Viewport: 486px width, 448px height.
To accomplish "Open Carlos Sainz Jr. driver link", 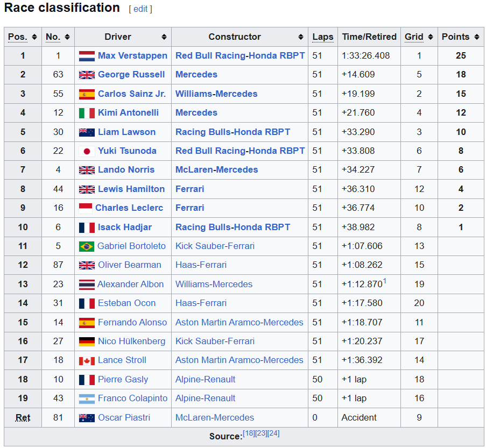I will pos(132,94).
